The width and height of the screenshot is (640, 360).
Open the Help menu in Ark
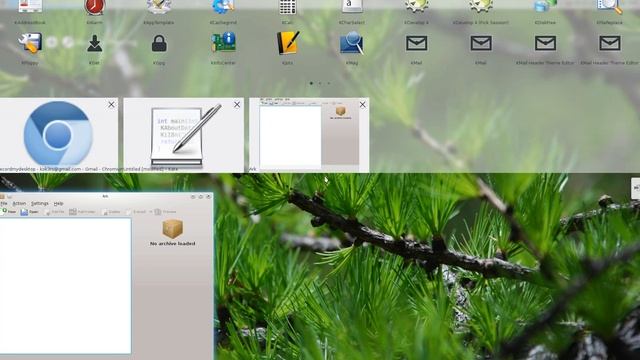click(58, 203)
